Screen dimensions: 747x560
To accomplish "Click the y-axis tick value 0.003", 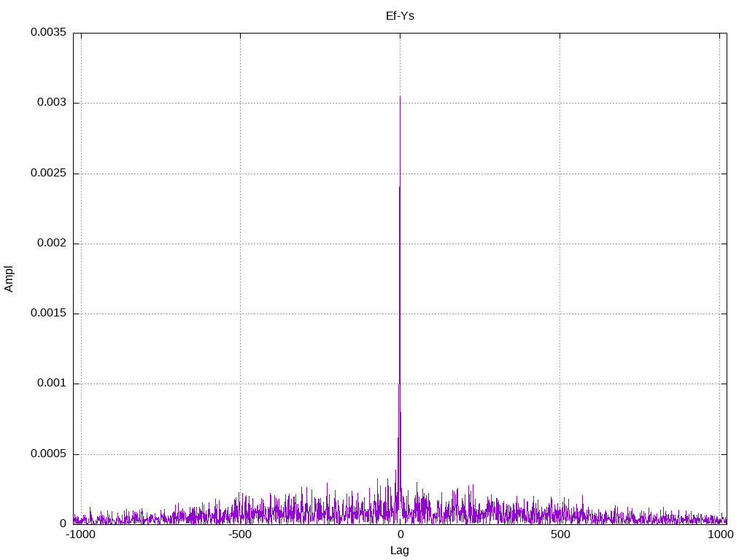I will [x=52, y=102].
